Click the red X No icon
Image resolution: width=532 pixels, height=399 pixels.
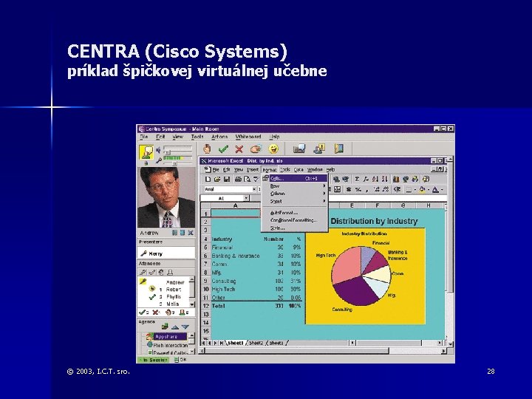tap(239, 149)
